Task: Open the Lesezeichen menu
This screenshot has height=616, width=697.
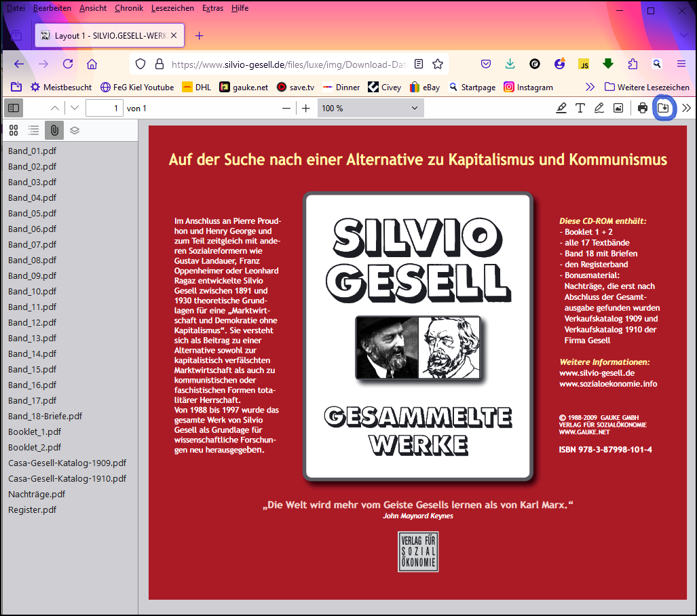Action: tap(172, 8)
